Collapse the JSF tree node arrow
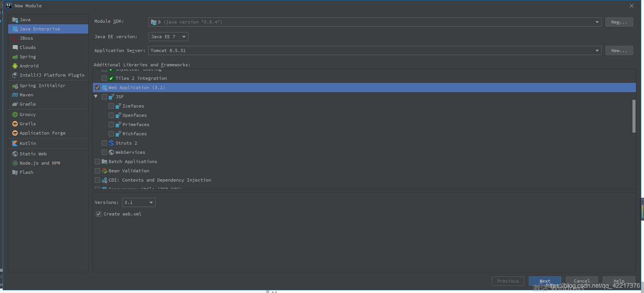The image size is (644, 293). 96,97
